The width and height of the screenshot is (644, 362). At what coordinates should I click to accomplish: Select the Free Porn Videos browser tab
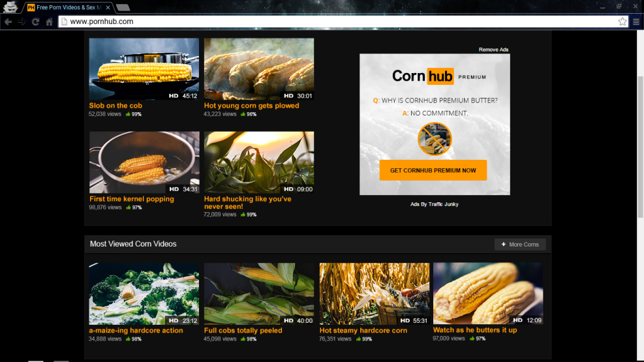[65, 7]
